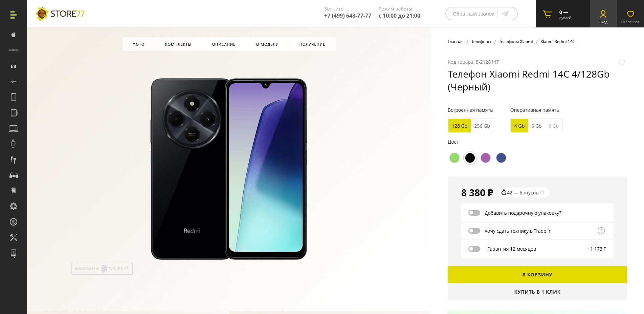
Task: Click the Обратный звонок callback field
Action: coord(473,14)
